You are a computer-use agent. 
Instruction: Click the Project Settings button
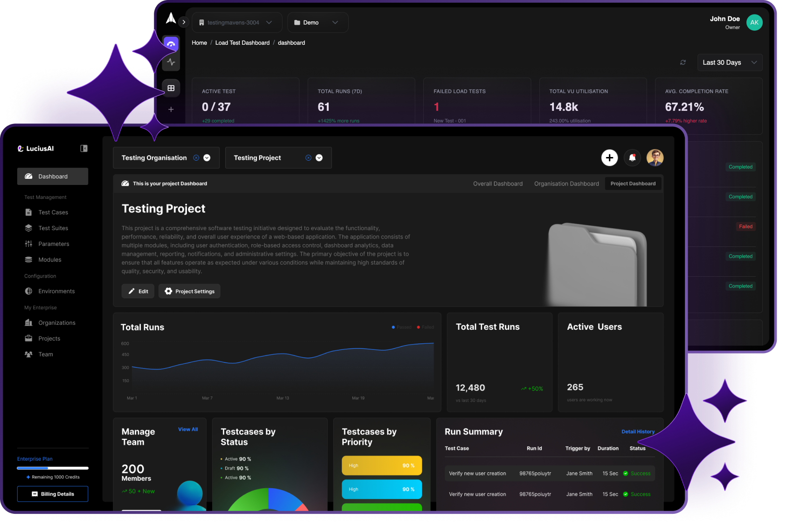pyautogui.click(x=189, y=291)
